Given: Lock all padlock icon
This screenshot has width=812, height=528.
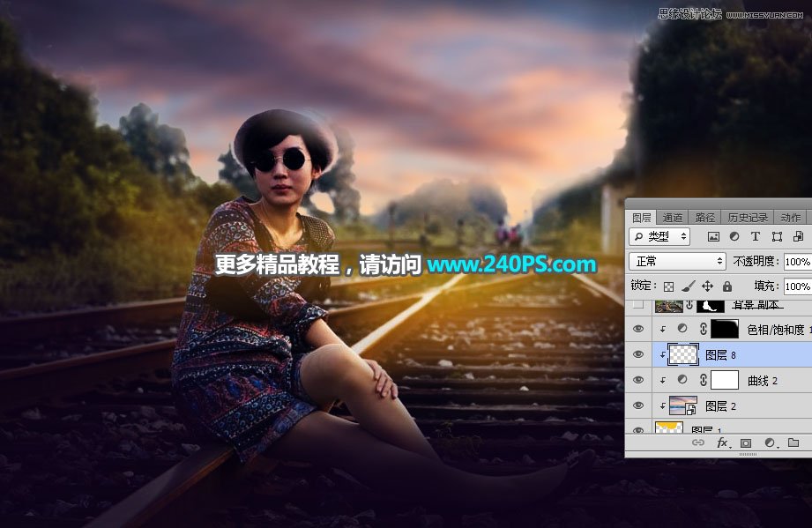Looking at the screenshot, I should click(x=727, y=286).
